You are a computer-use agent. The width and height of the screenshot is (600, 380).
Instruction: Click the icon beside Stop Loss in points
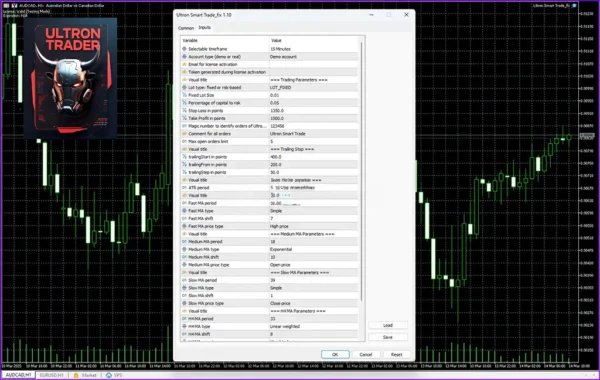point(184,111)
